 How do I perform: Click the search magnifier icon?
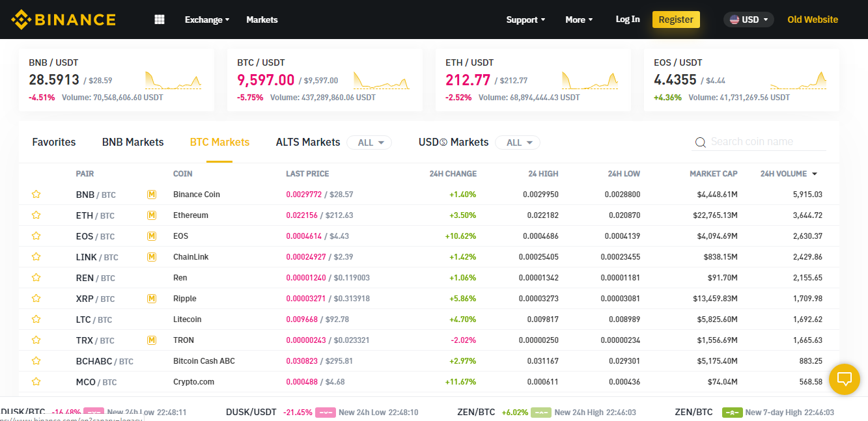click(701, 143)
